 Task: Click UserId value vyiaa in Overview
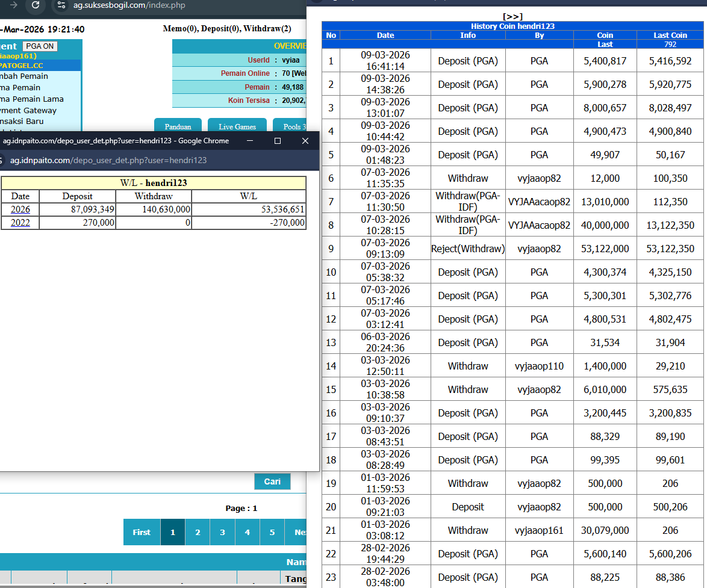click(x=291, y=60)
